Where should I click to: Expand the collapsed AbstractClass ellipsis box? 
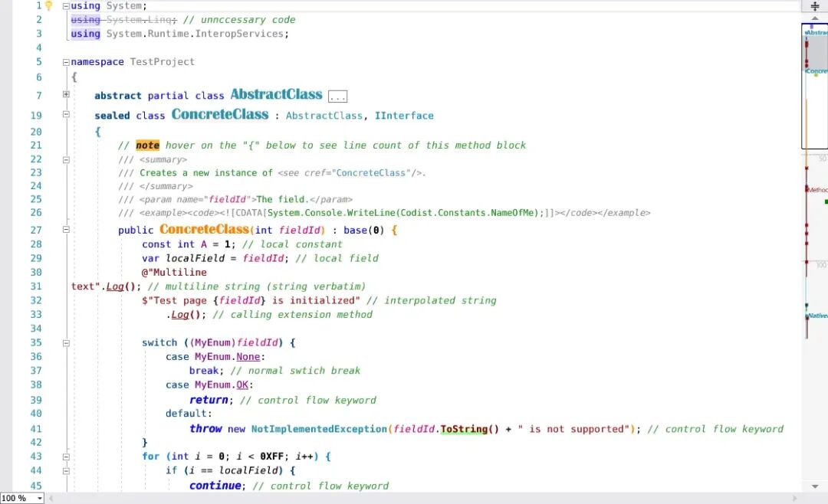(x=337, y=97)
